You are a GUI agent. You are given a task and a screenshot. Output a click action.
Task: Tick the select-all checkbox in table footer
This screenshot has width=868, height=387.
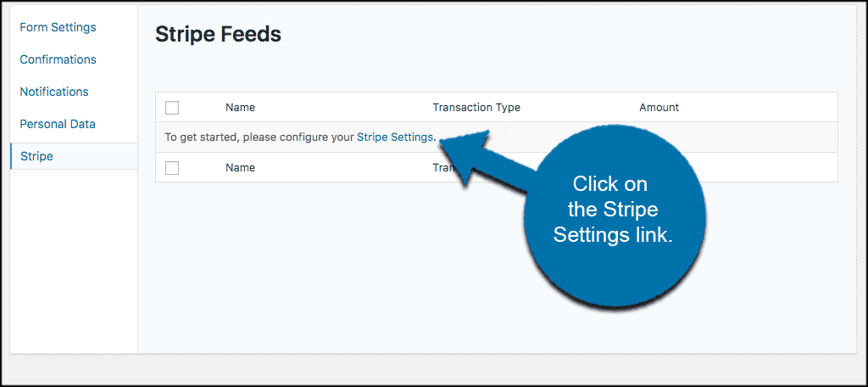click(172, 167)
